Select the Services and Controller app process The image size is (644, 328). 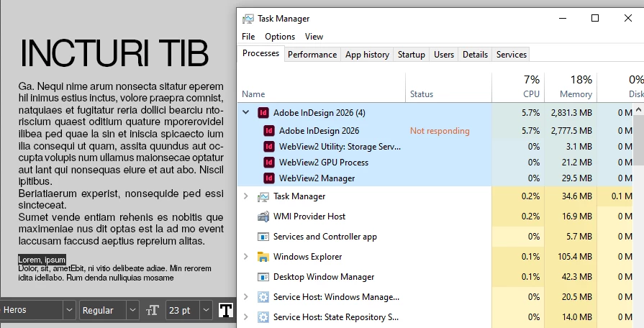pyautogui.click(x=435, y=237)
